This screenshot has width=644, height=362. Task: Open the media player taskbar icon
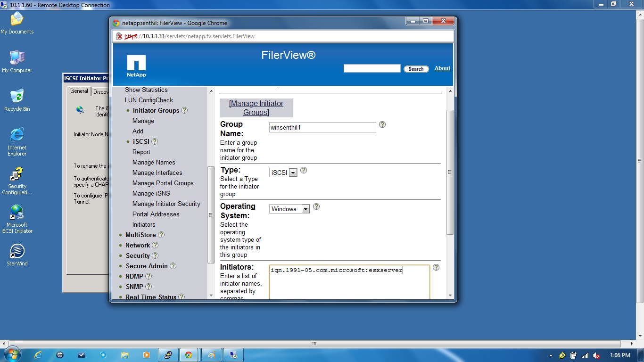coord(146,355)
